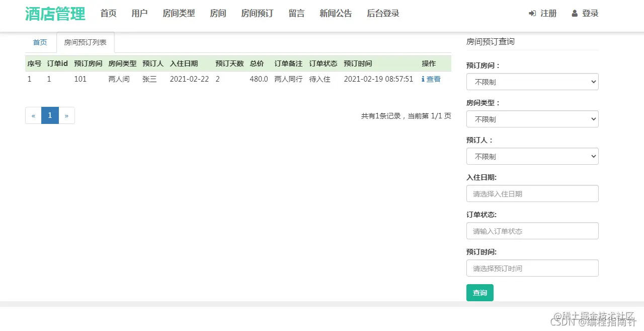Select the 房间预订列表 tab

86,42
